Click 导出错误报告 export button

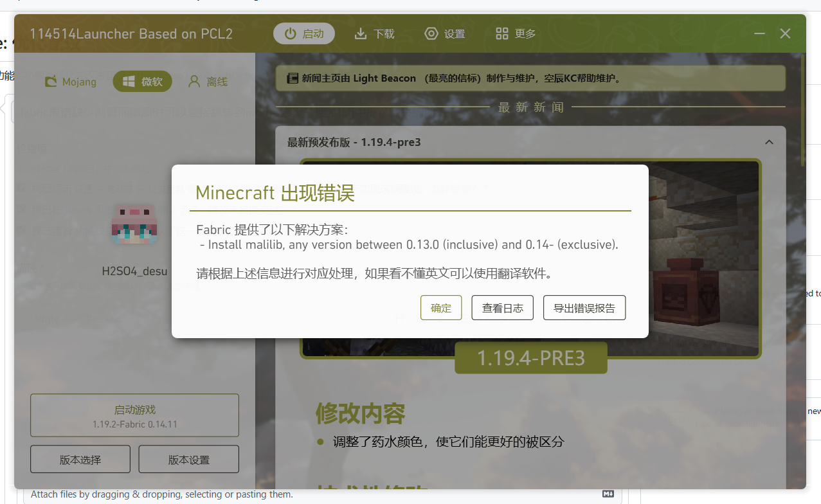584,308
